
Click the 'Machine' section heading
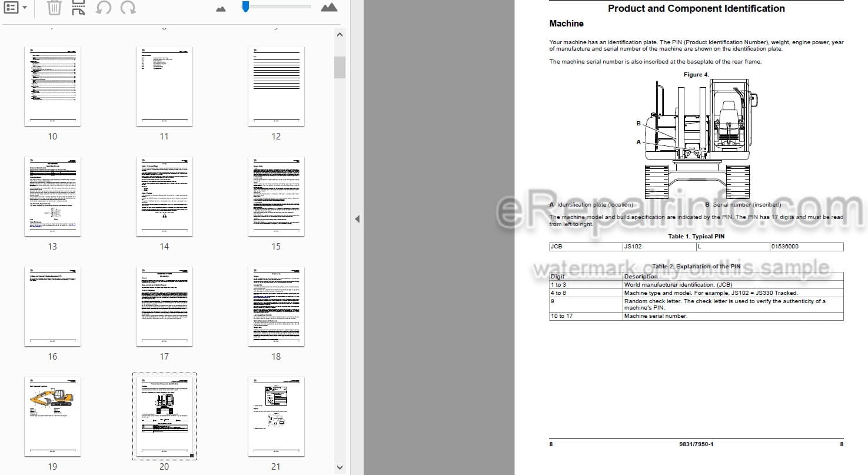click(566, 24)
